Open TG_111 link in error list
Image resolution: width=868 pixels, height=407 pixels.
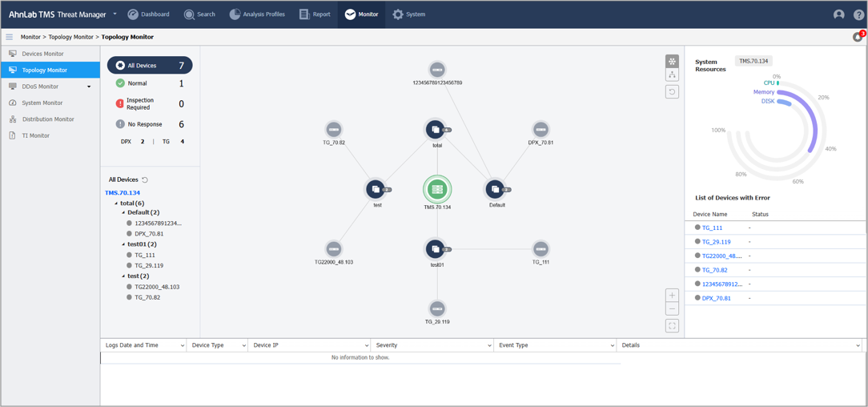tap(712, 228)
